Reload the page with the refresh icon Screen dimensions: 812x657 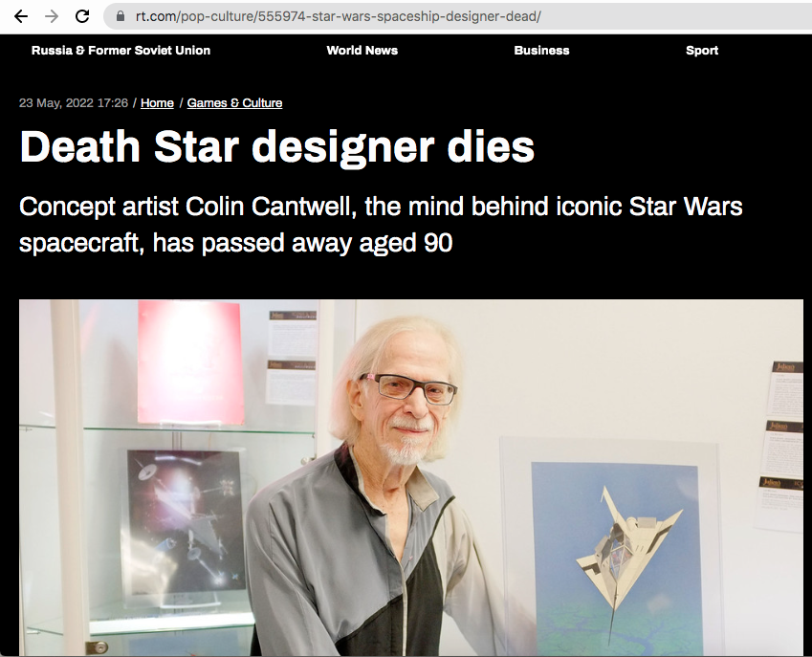82,16
